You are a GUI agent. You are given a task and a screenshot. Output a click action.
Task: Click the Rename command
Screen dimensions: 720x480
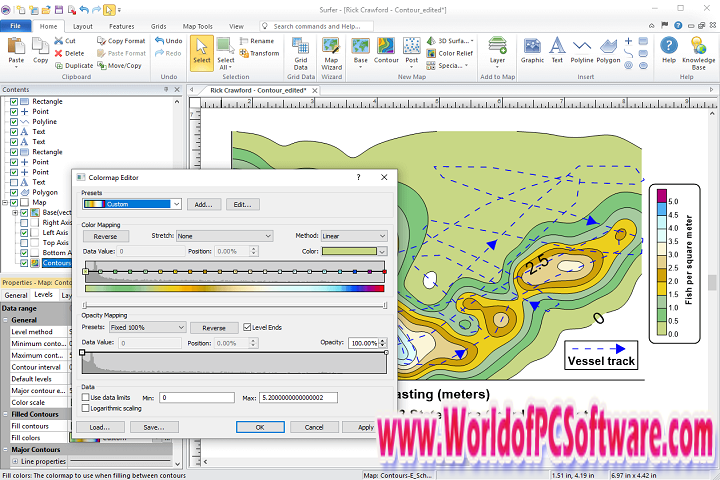pyautogui.click(x=257, y=41)
